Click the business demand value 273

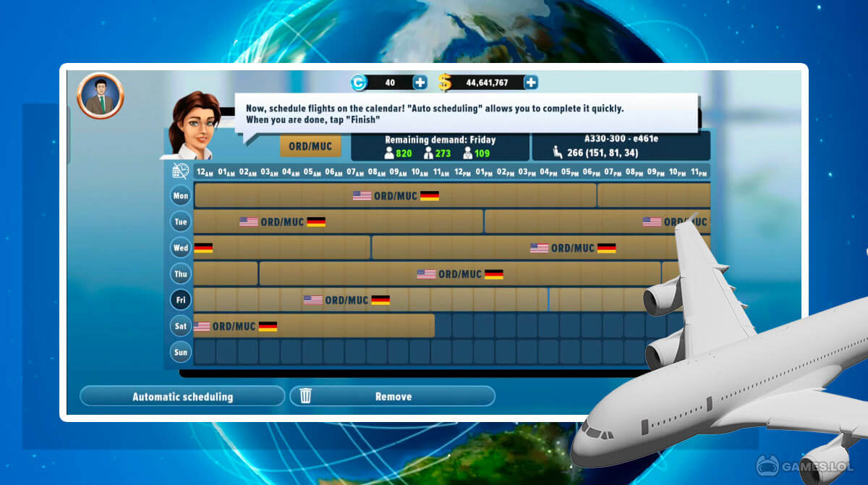(443, 153)
